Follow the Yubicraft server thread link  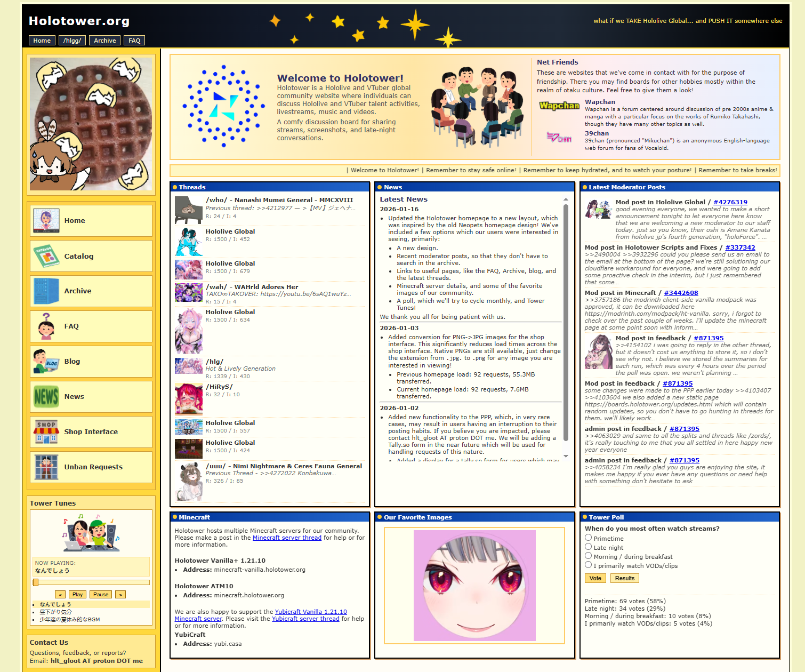(305, 619)
